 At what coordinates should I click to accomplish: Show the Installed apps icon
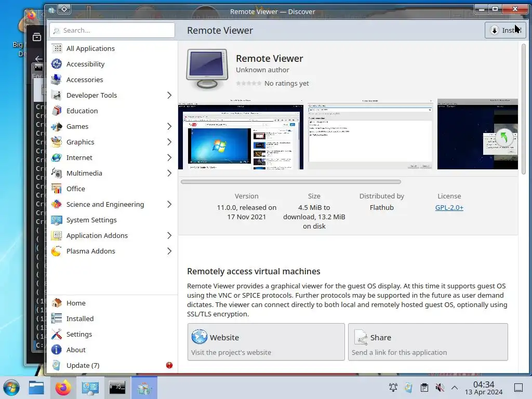point(57,318)
